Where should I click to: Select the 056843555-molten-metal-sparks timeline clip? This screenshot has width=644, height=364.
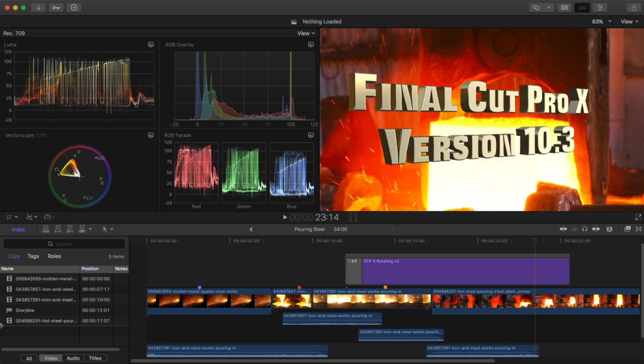click(209, 300)
